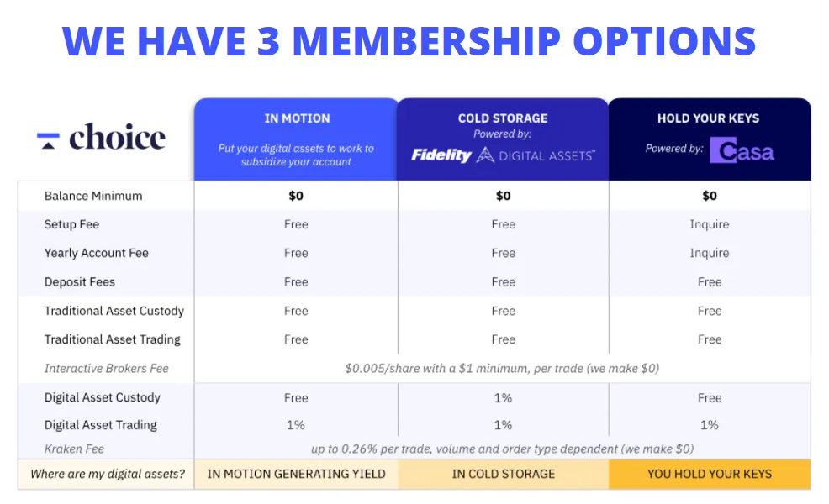Screen dimensions: 829x504
Task: Click the We Have 3 Membership Options heading
Action: click(409, 40)
